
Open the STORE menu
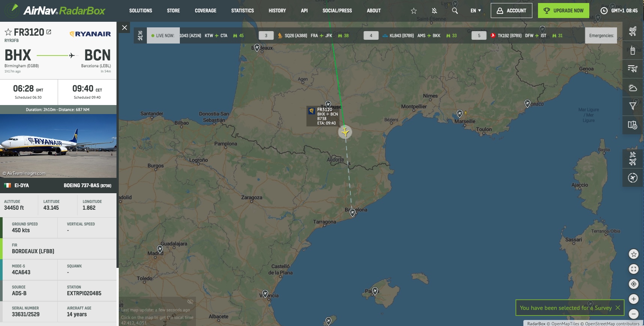point(173,11)
